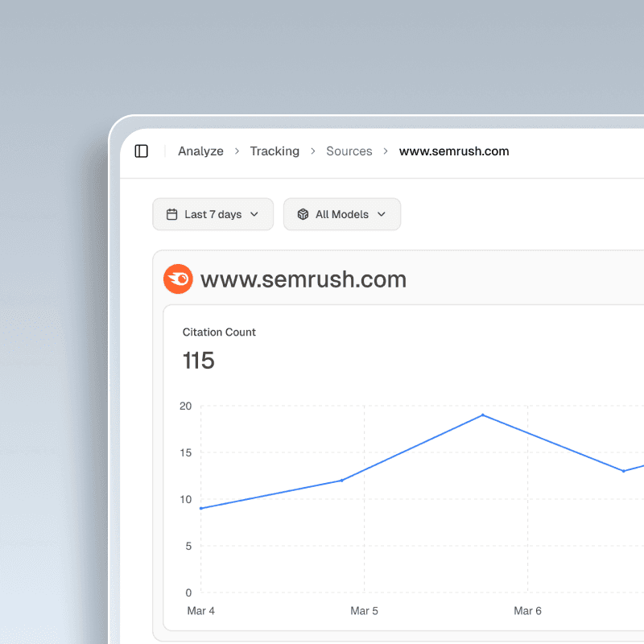This screenshot has height=644, width=644.
Task: Click the 5 y-axis label
Action: coord(188,546)
